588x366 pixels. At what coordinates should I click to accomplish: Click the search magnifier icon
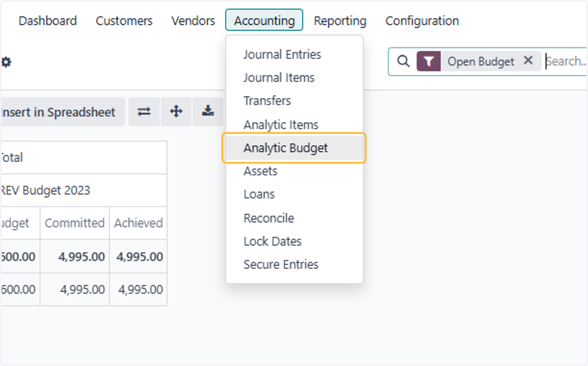403,61
